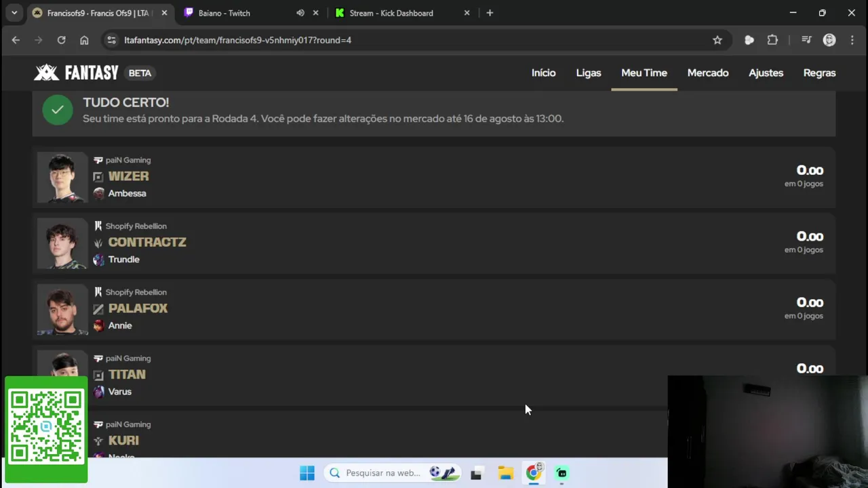The height and width of the screenshot is (488, 868).
Task: Click the Trundle champion icon
Action: coord(99,260)
